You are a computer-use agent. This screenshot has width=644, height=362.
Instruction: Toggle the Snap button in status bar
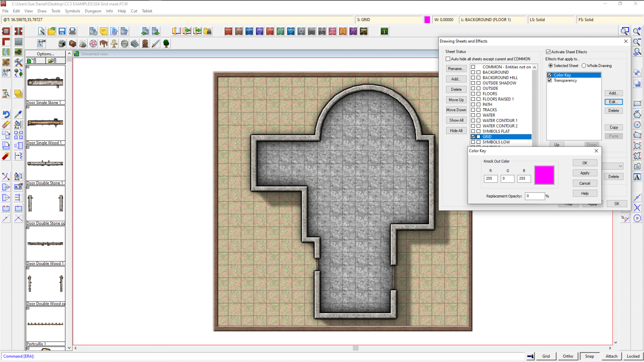coord(589,356)
